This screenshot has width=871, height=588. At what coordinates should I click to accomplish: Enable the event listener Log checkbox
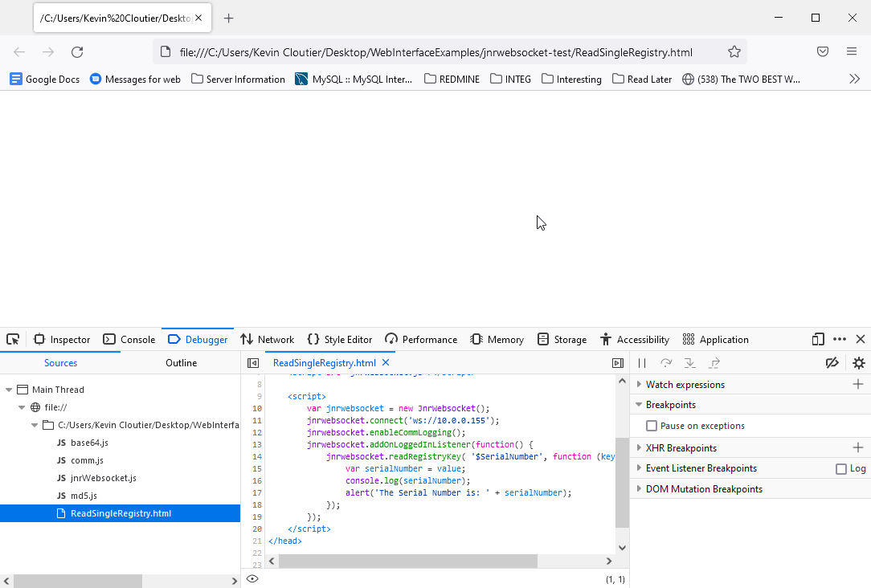841,468
